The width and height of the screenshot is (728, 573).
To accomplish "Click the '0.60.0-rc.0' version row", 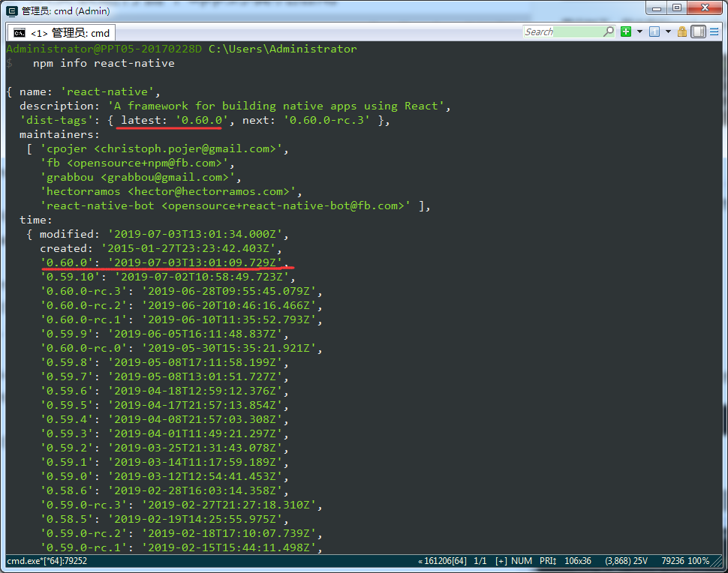I will (x=182, y=349).
